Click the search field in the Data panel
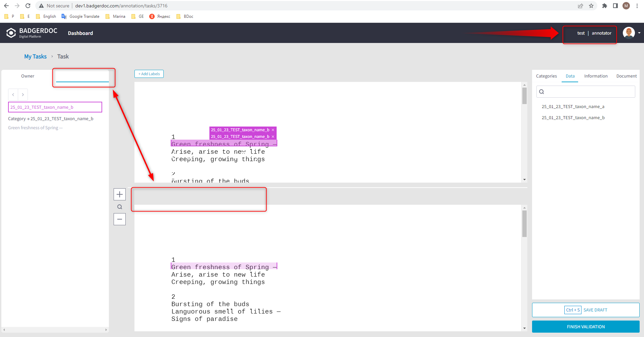The image size is (644, 337). (x=586, y=92)
